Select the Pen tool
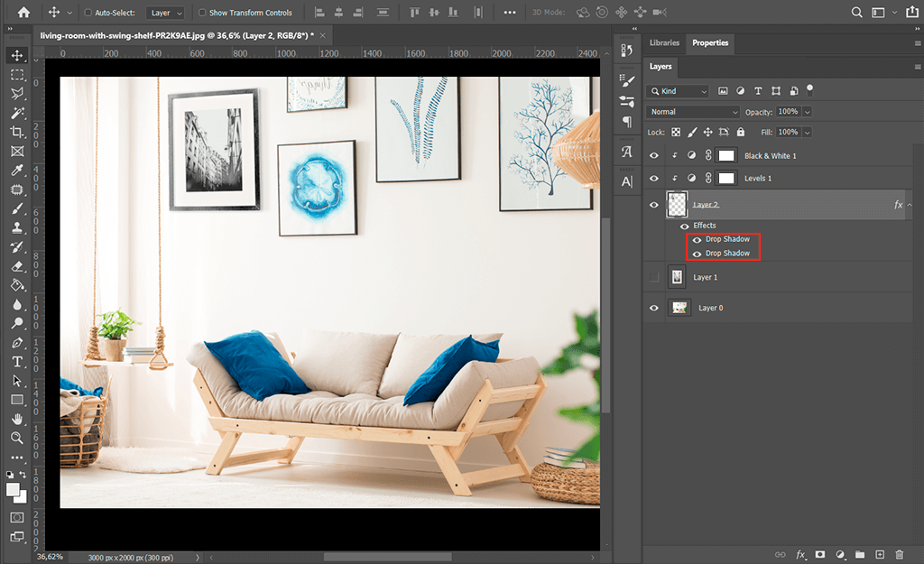 click(17, 342)
